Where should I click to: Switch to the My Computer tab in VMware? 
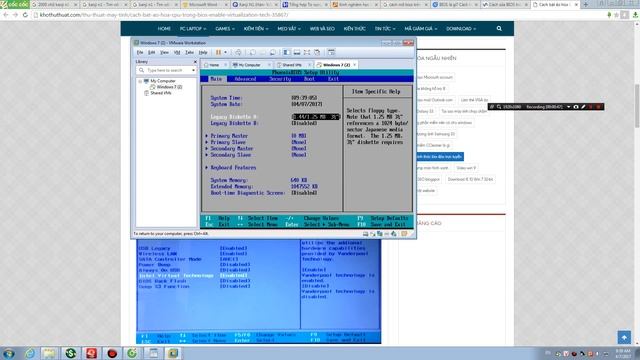tap(249, 65)
